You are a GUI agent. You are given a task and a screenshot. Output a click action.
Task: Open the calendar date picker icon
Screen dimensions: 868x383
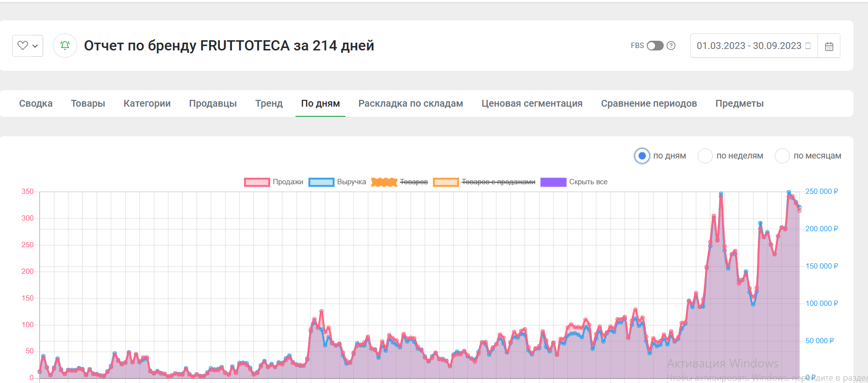click(829, 46)
